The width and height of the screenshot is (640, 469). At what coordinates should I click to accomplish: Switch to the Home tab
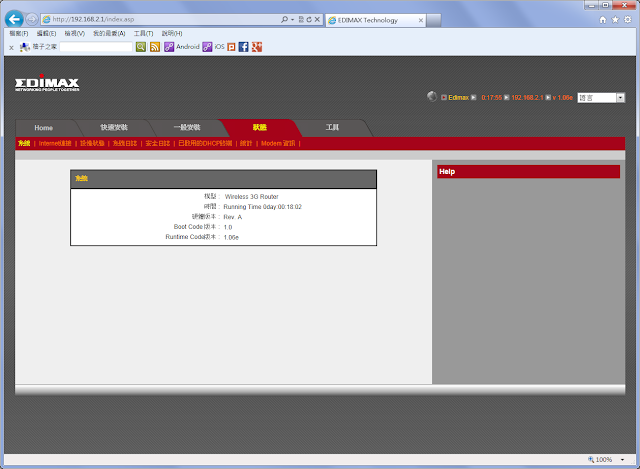click(44, 128)
